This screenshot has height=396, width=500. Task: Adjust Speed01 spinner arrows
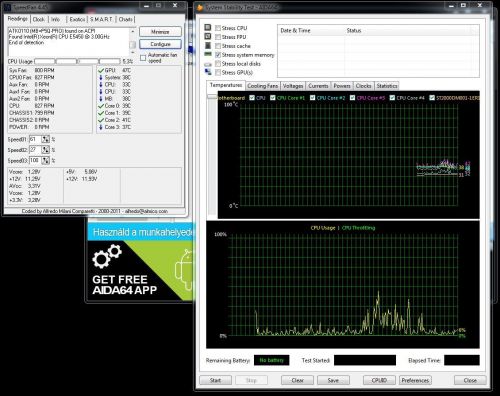coord(46,139)
